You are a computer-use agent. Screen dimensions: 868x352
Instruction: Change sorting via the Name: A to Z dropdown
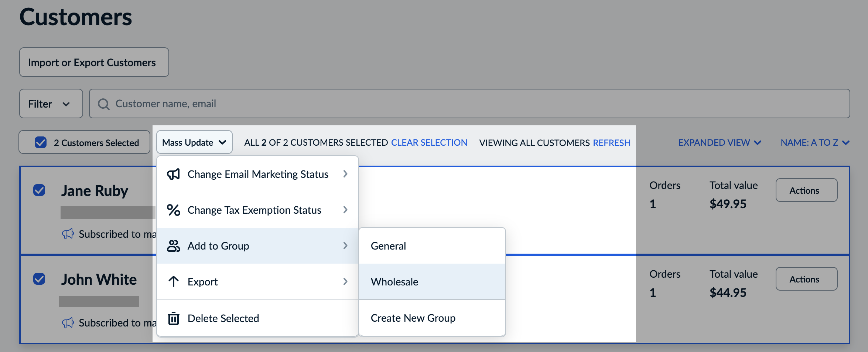point(814,142)
